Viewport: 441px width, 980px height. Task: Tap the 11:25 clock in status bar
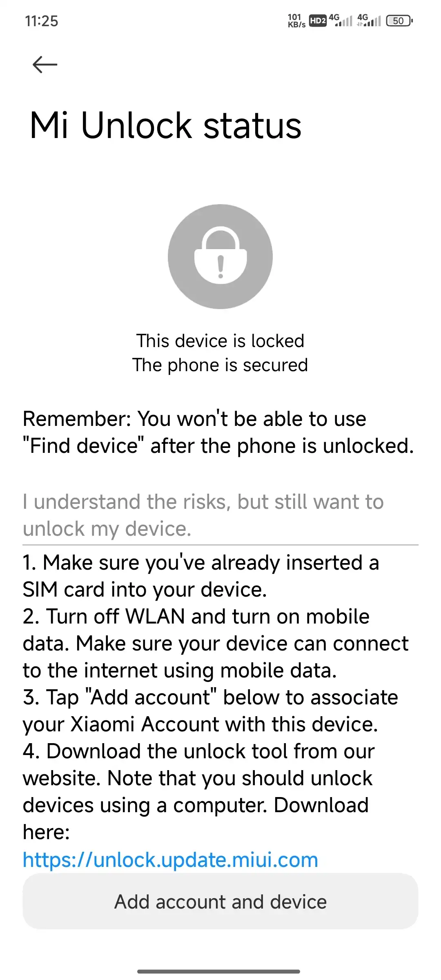pyautogui.click(x=42, y=21)
